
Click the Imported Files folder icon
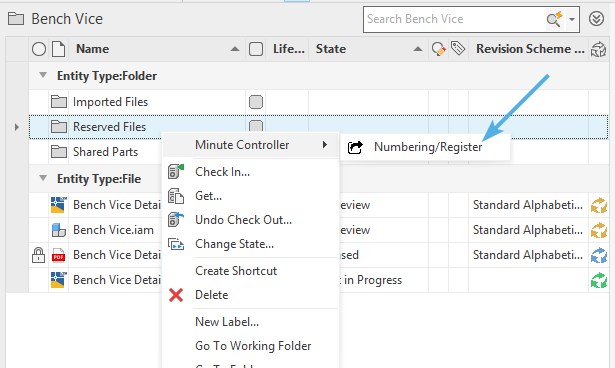tap(58, 102)
